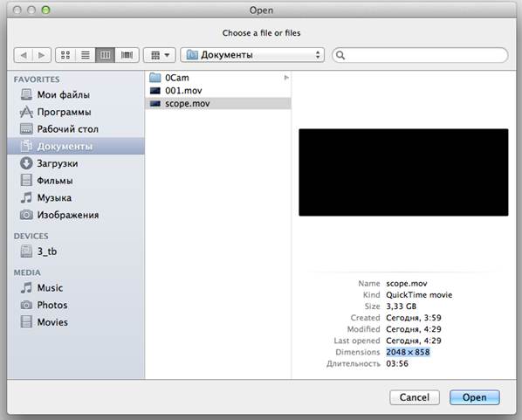The height and width of the screenshot is (420, 522).
Task: Open the item arrangement dropdown
Action: pos(160,55)
